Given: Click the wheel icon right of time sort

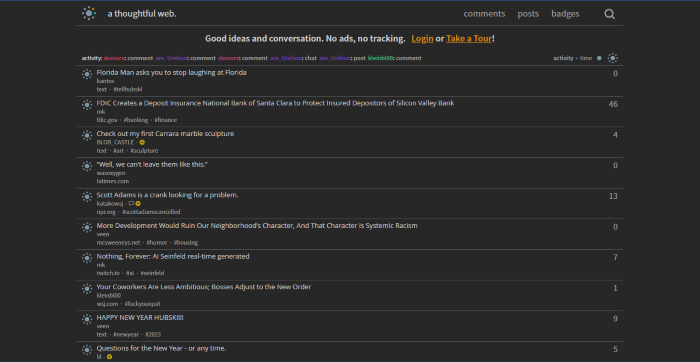Looking at the screenshot, I should [612, 58].
